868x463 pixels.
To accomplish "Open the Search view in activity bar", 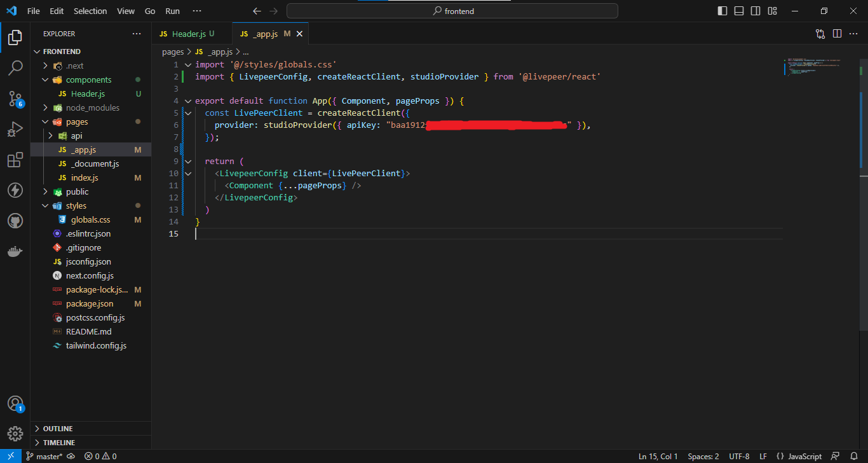I will click(x=15, y=67).
